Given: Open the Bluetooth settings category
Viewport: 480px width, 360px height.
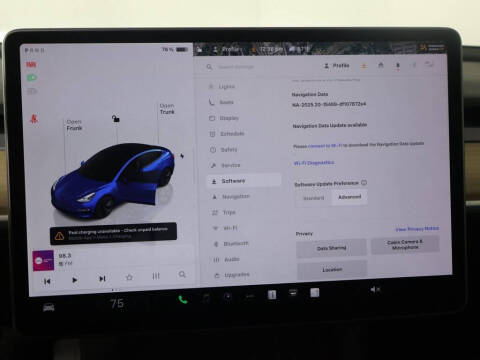Looking at the screenshot, I should point(235,244).
